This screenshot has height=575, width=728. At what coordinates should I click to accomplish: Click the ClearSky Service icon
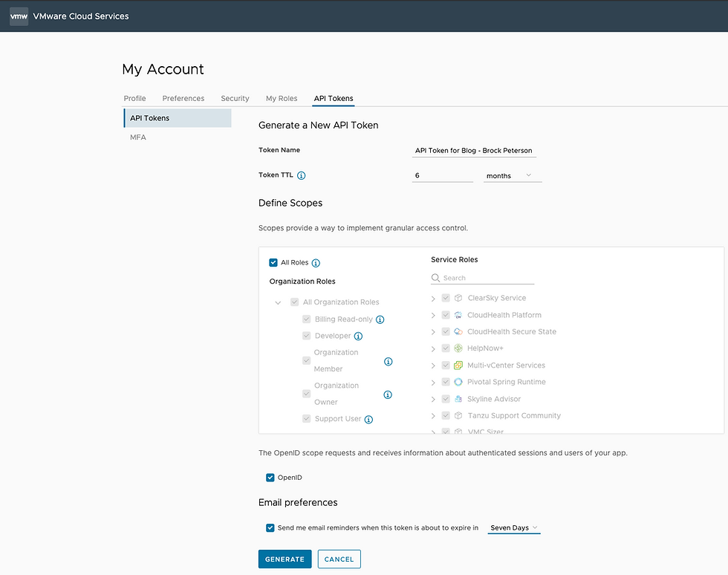coord(458,298)
